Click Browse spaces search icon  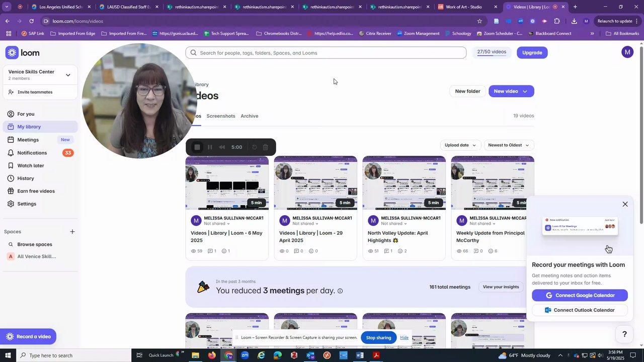pos(11,244)
